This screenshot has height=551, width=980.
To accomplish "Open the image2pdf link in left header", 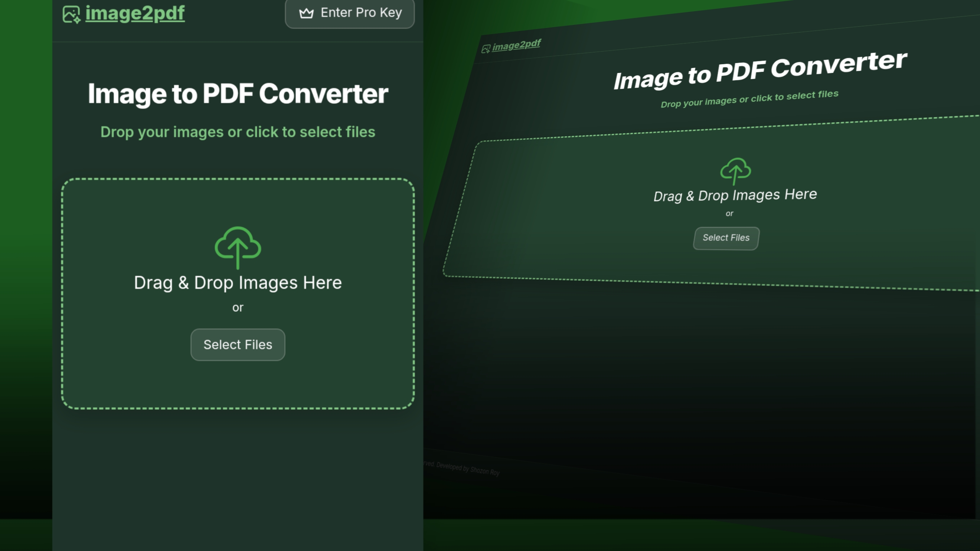I will pos(135,13).
